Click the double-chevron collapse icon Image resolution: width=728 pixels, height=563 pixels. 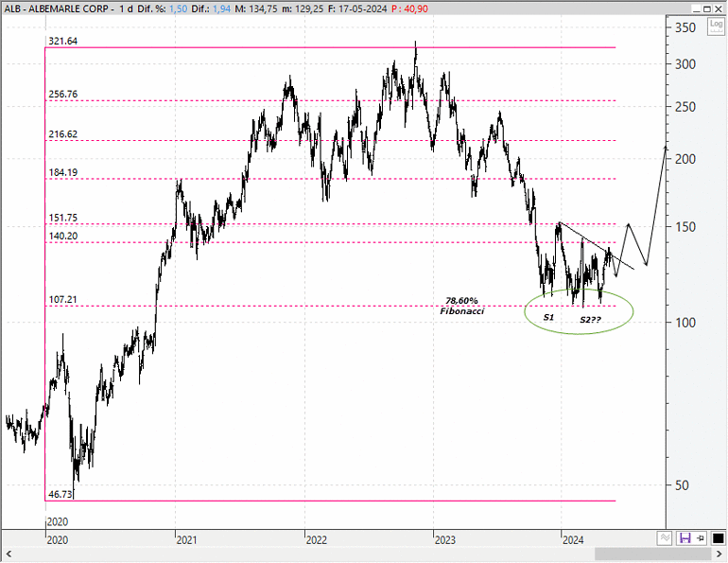[665, 538]
